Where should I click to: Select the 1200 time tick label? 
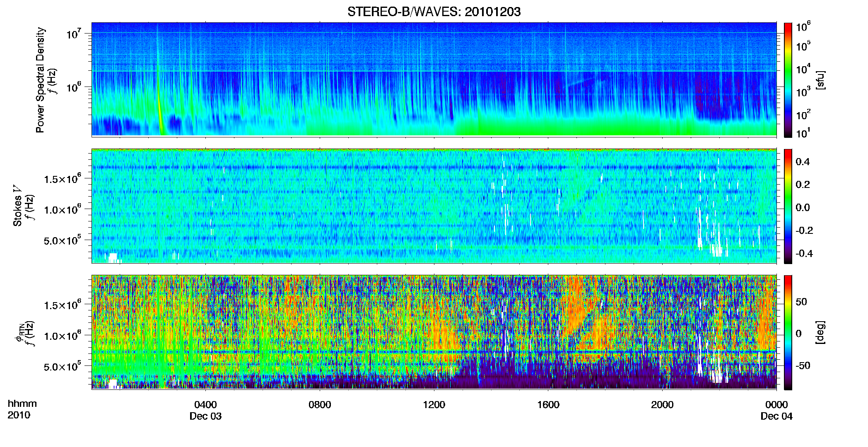(434, 404)
